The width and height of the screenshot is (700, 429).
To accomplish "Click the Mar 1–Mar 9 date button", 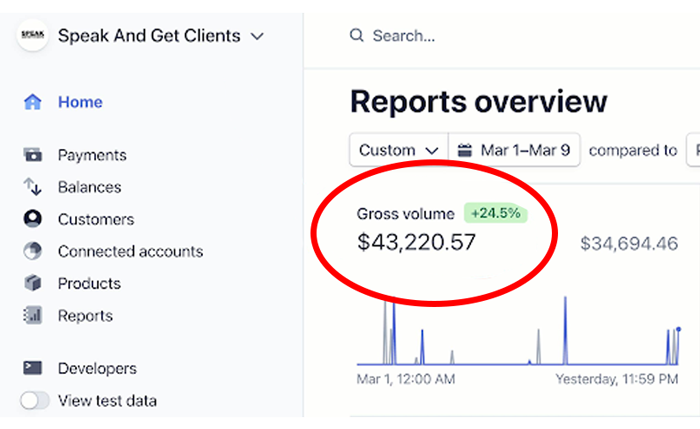I will [x=514, y=150].
